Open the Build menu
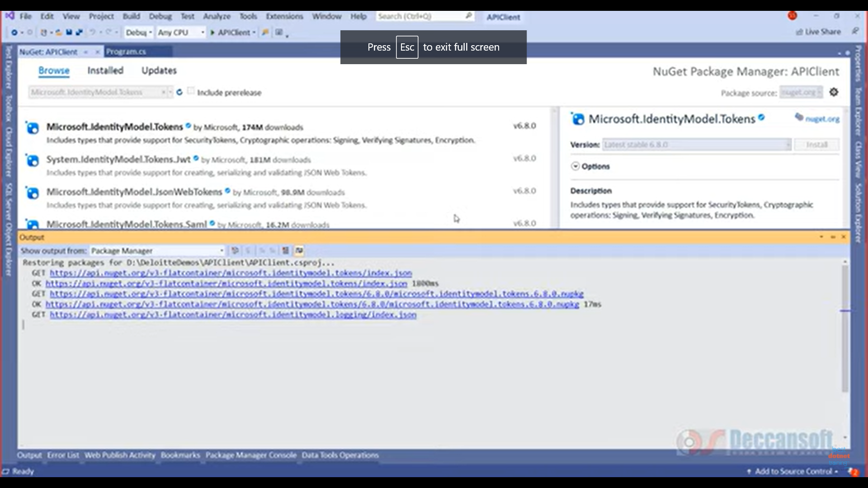The height and width of the screenshot is (488, 868). tap(131, 16)
